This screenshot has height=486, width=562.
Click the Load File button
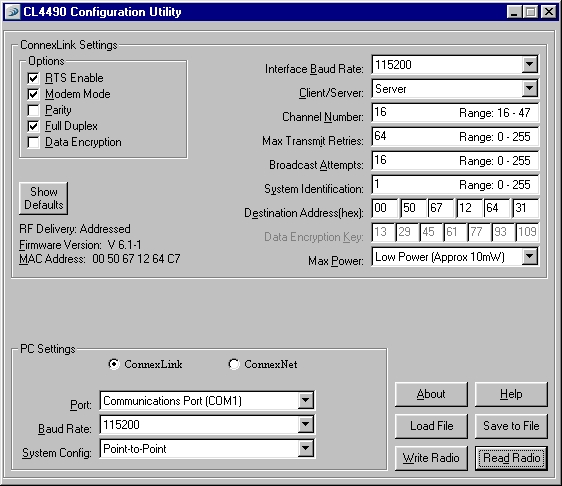[431, 426]
